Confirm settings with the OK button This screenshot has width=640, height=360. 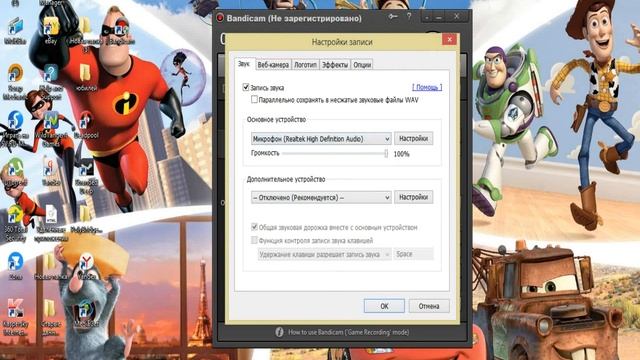tap(384, 306)
